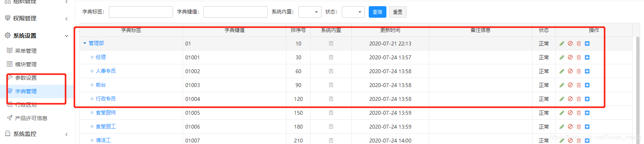
Task: Expand 系统监控 using its chevron
Action: click(67, 134)
